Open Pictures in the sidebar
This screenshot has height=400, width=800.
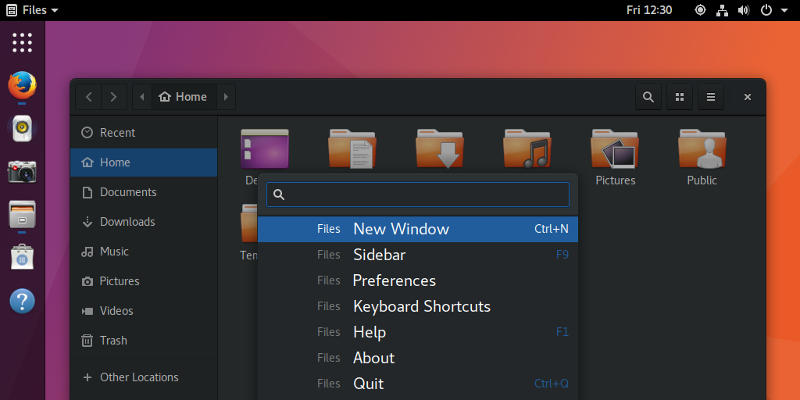point(144,281)
